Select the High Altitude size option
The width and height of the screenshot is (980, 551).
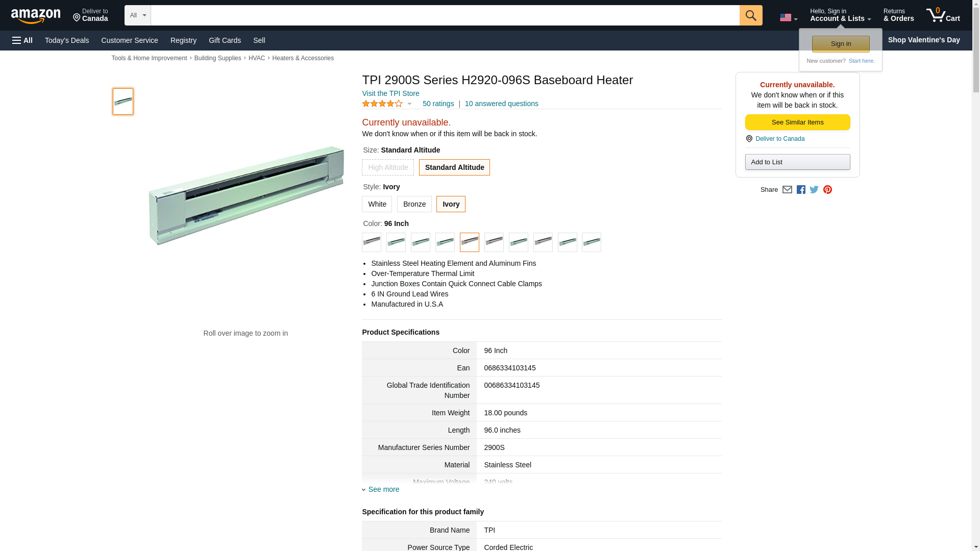(388, 167)
